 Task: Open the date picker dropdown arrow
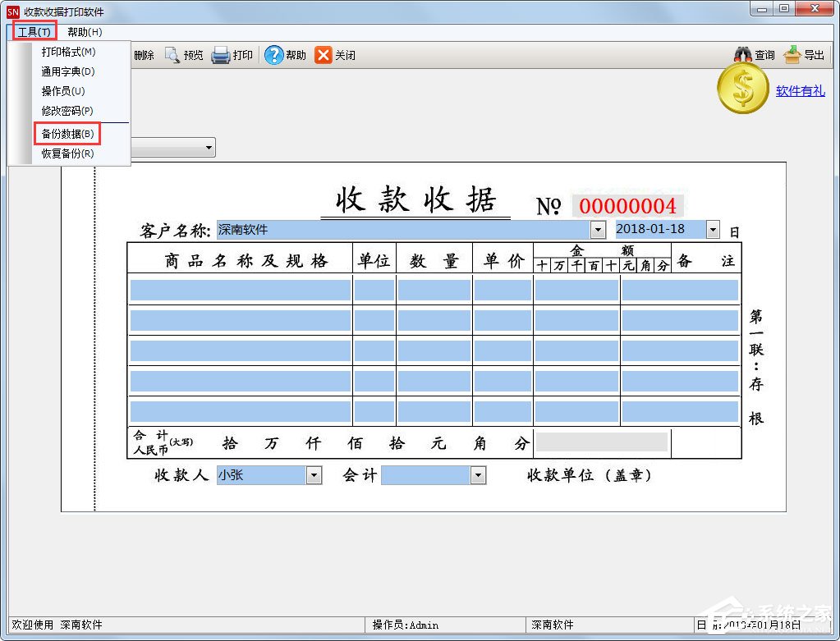point(713,230)
